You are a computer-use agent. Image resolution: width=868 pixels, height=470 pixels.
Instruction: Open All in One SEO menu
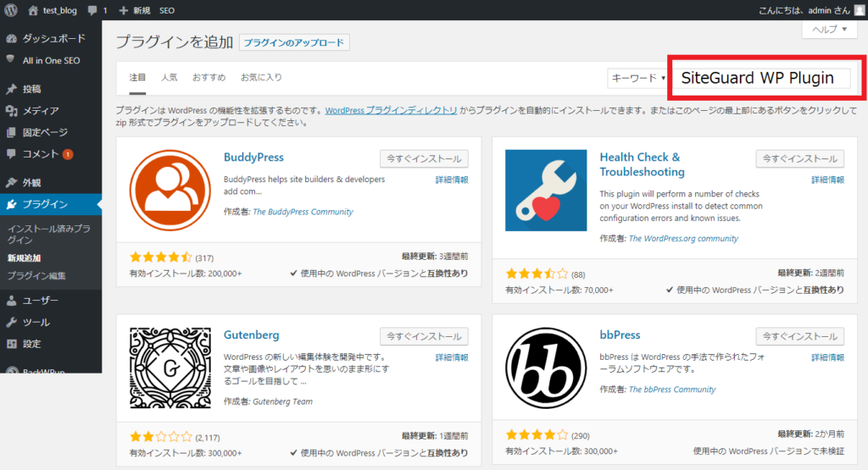click(x=51, y=60)
